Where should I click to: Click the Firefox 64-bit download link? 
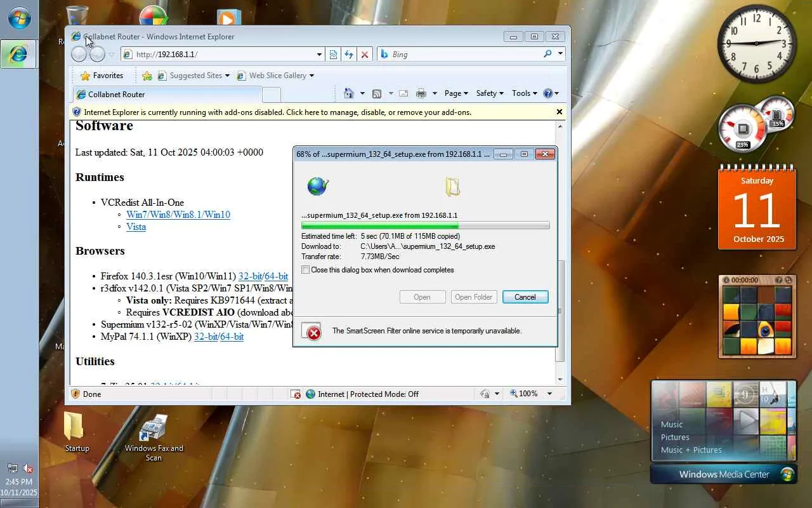(277, 276)
